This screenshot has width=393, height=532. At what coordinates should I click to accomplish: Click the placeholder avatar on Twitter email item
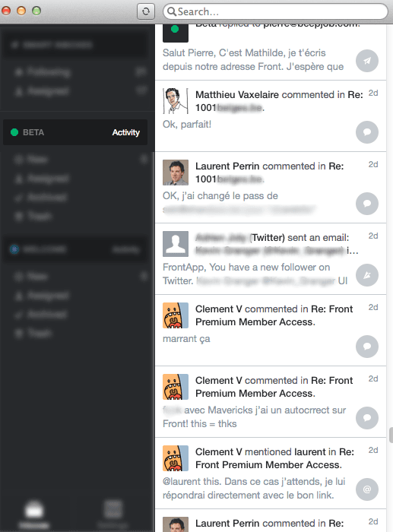point(176,244)
